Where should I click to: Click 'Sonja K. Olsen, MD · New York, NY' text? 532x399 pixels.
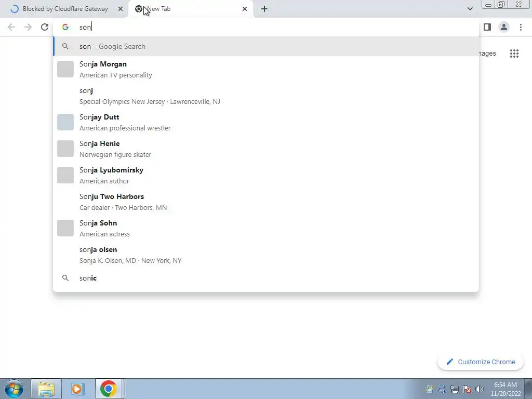[130, 260]
